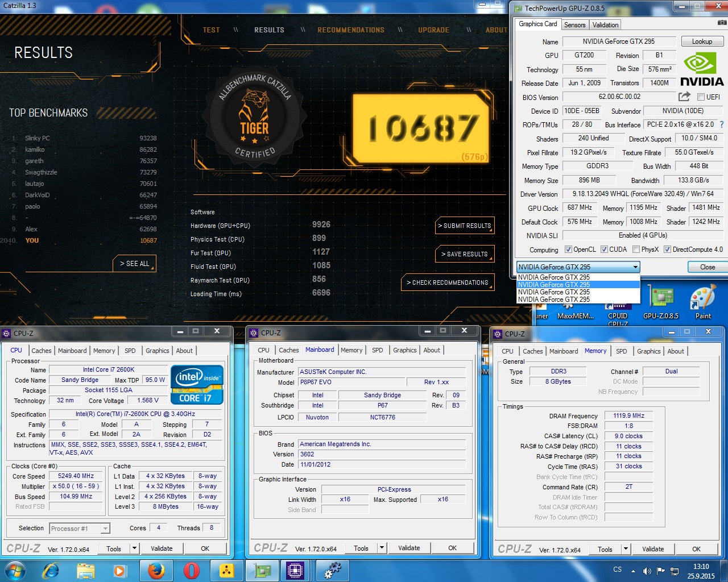
Task: Show hidden icons arrow in system tray
Action: click(x=633, y=571)
